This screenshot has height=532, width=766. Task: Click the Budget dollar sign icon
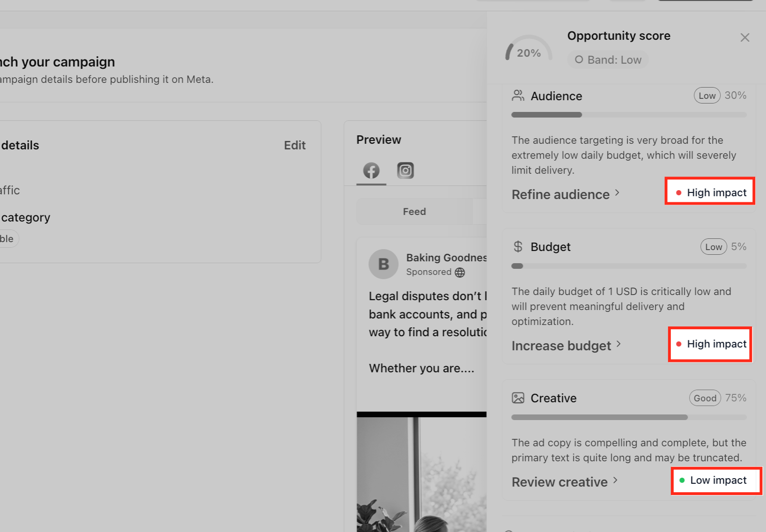(x=518, y=247)
